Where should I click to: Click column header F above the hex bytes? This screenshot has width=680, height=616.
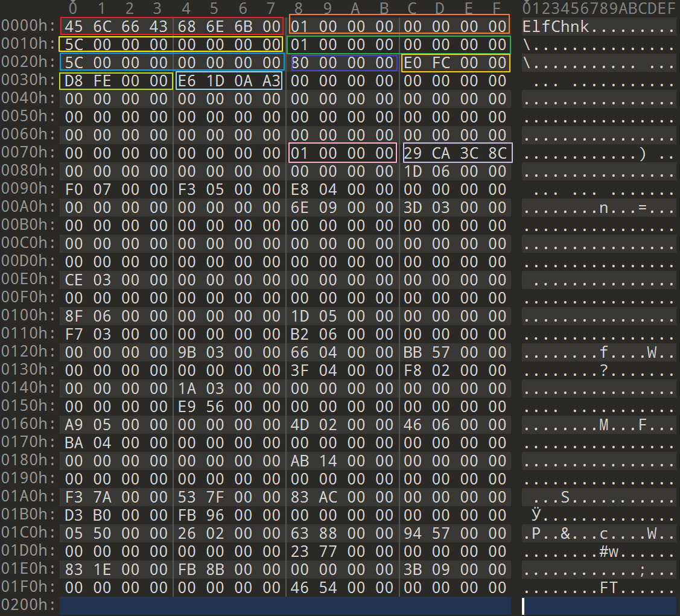(x=497, y=8)
